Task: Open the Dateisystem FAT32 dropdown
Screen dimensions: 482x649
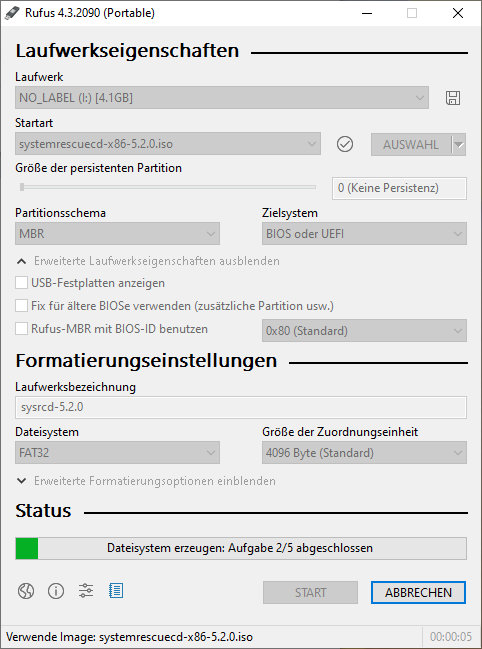Action: coord(118,452)
